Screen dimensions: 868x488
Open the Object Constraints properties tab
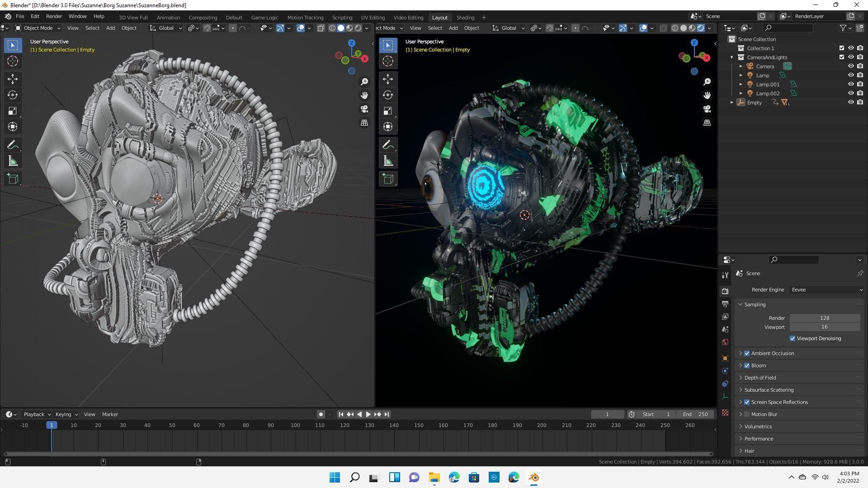click(725, 384)
